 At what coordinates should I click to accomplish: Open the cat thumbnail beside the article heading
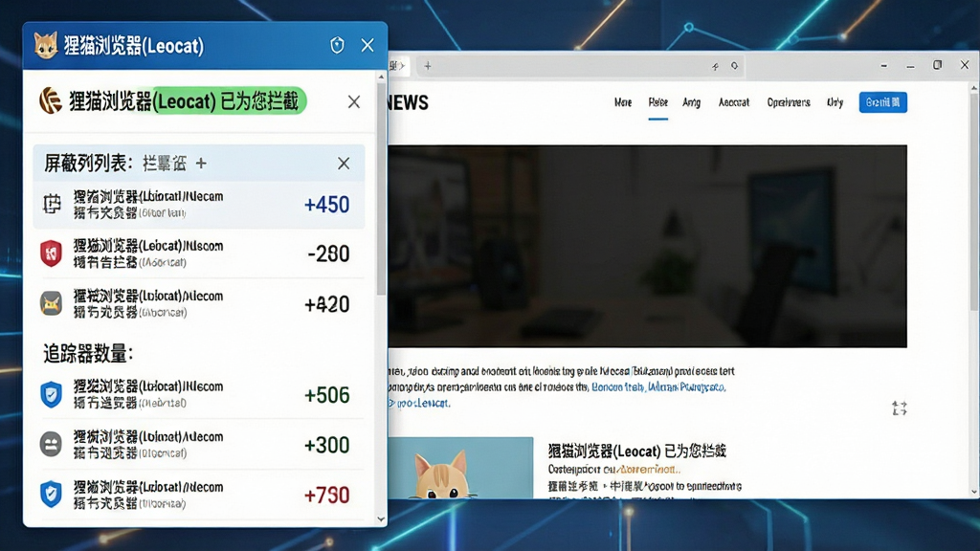pos(460,467)
